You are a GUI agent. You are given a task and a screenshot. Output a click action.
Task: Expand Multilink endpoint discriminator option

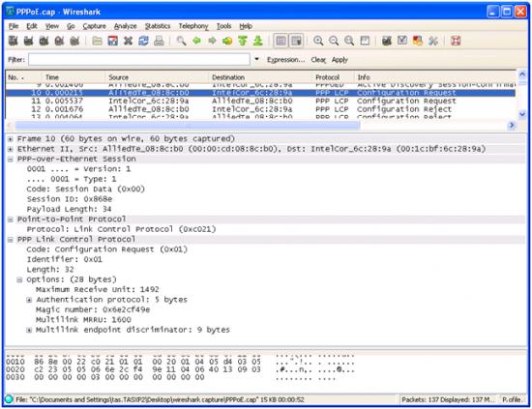tap(29, 330)
